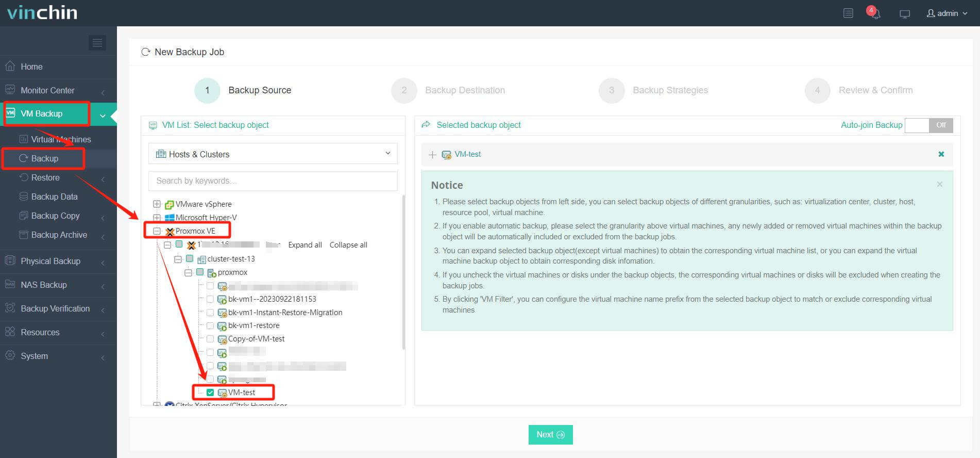The image size is (980, 458).
Task: Open Backup Verification menu
Action: (55, 308)
